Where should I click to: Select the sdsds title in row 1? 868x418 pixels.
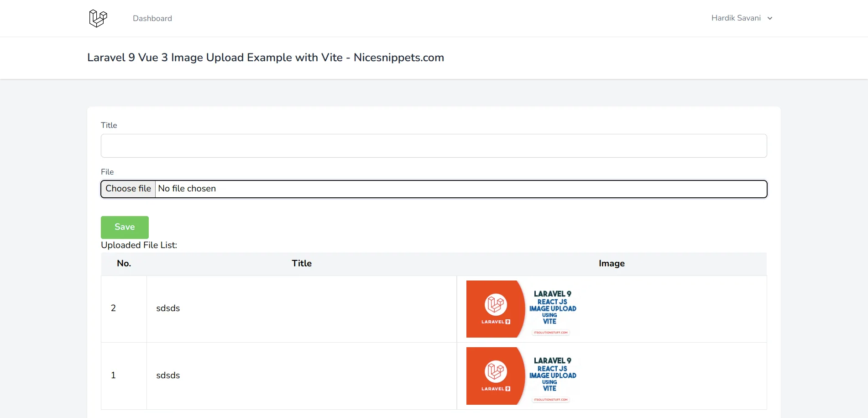pyautogui.click(x=168, y=376)
